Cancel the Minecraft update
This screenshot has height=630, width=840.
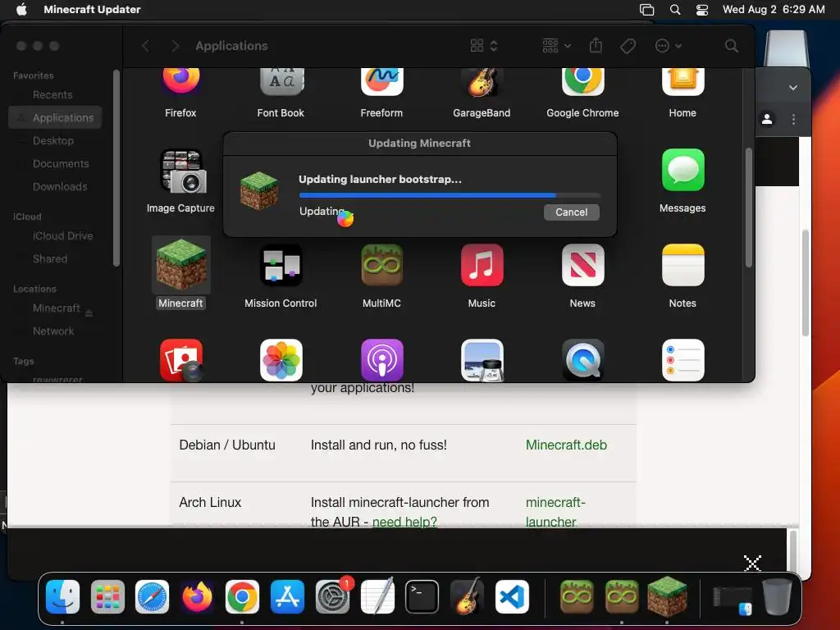tap(571, 212)
